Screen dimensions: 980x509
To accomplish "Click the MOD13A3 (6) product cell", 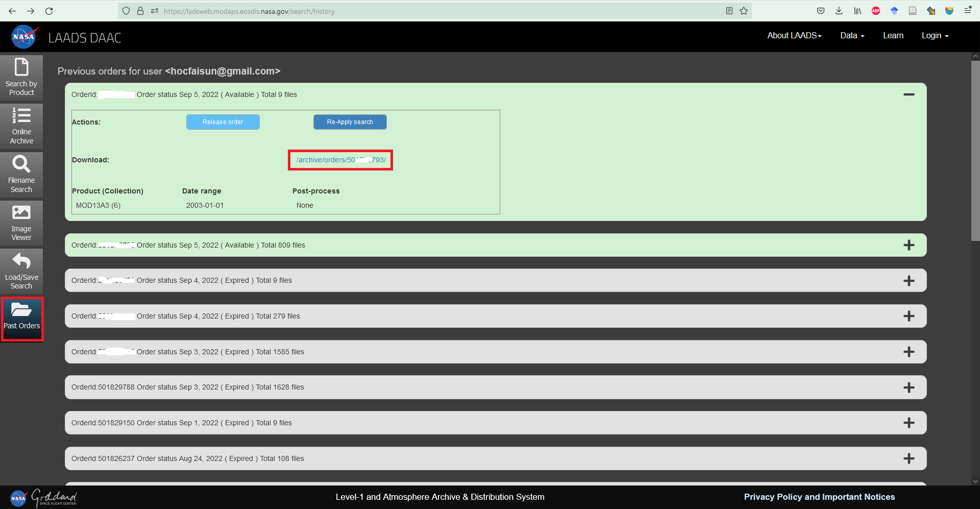I will click(98, 205).
